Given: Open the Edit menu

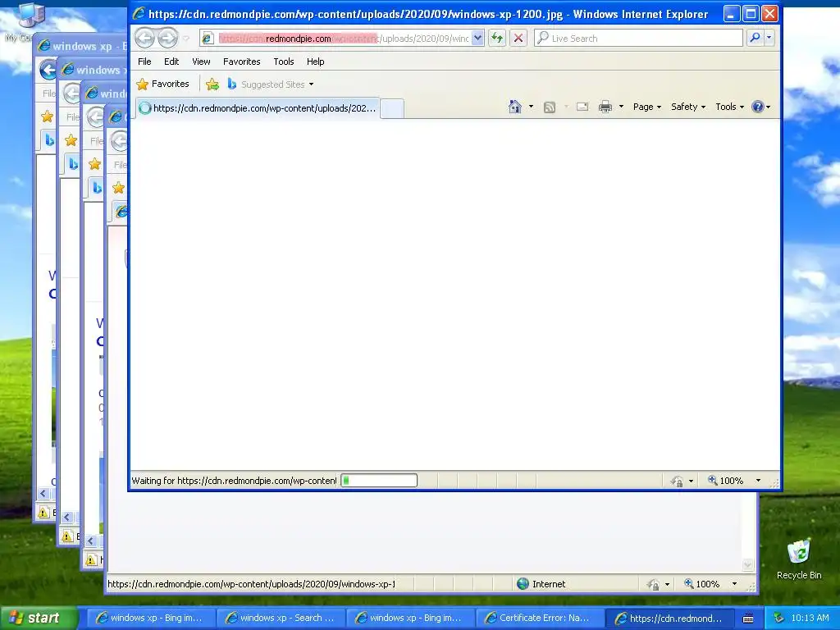Looking at the screenshot, I should [171, 62].
